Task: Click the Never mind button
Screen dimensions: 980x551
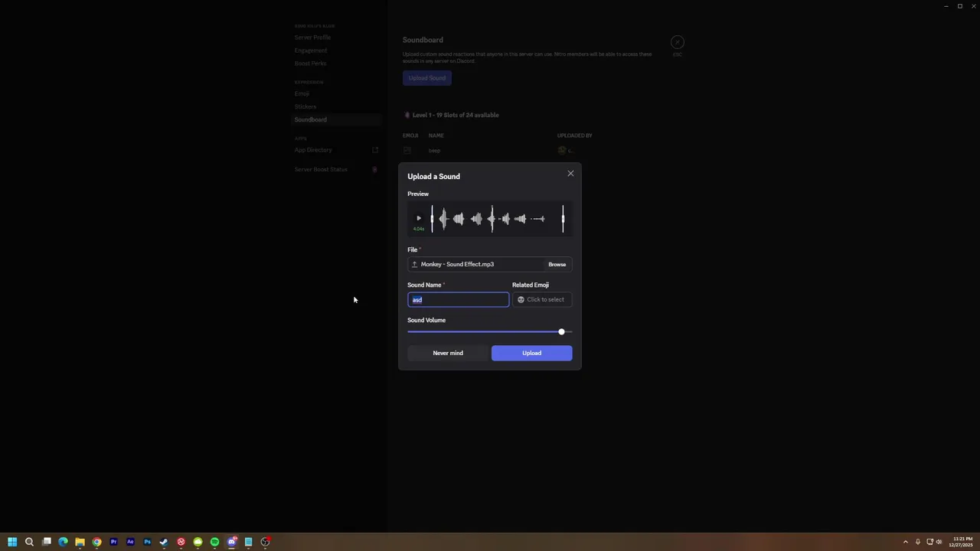Action: pos(448,353)
